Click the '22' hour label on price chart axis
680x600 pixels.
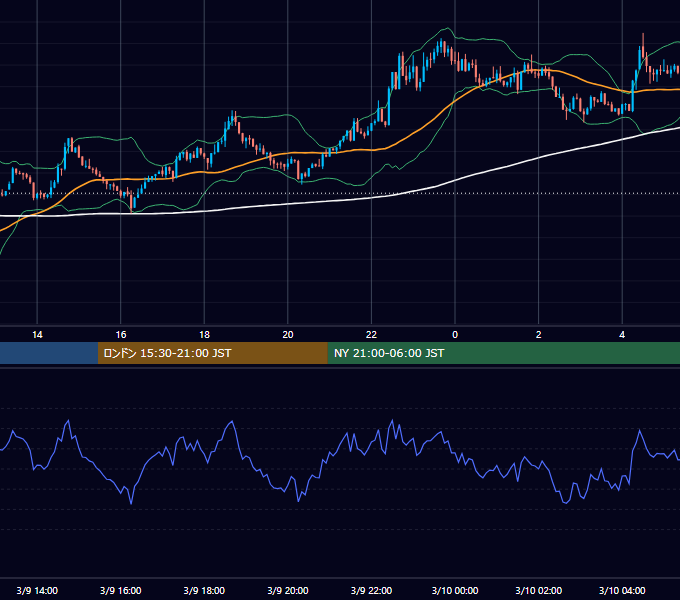pyautogui.click(x=371, y=335)
